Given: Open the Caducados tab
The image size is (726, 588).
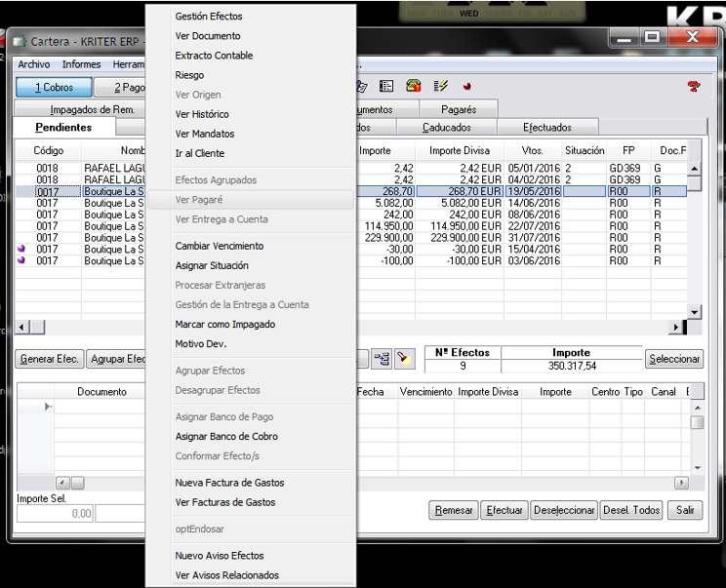Looking at the screenshot, I should click(x=446, y=127).
